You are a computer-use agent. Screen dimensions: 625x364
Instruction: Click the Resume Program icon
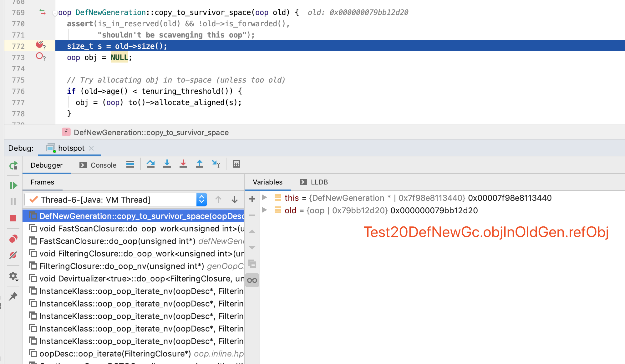point(13,185)
